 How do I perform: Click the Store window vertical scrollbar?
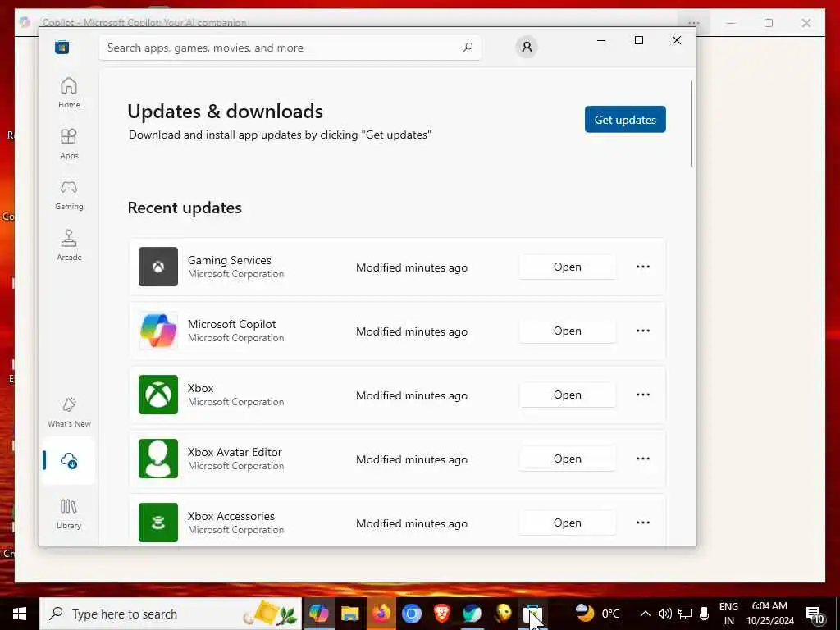point(692,124)
